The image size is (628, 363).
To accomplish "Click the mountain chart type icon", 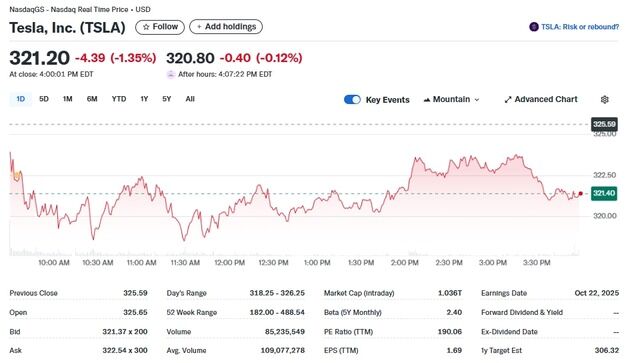I will (427, 99).
